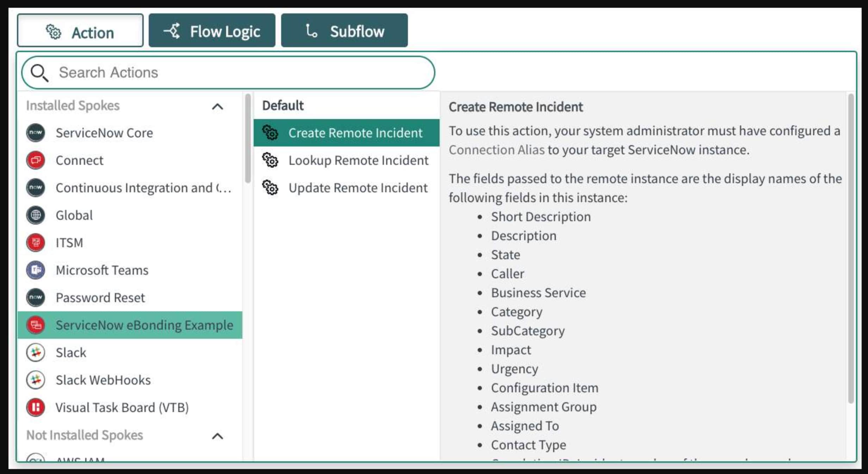
Task: Choose the Update Remote Incident action
Action: tap(347, 188)
